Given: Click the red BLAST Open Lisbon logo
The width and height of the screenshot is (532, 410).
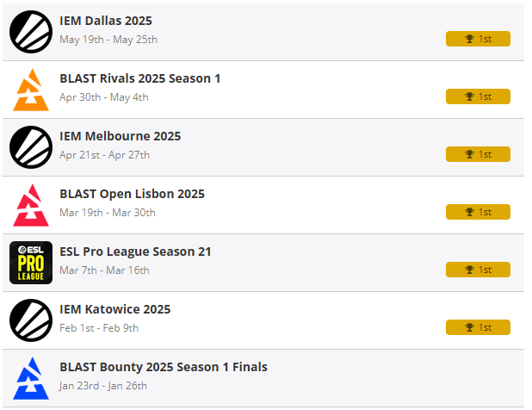Looking at the screenshot, I should tap(31, 205).
